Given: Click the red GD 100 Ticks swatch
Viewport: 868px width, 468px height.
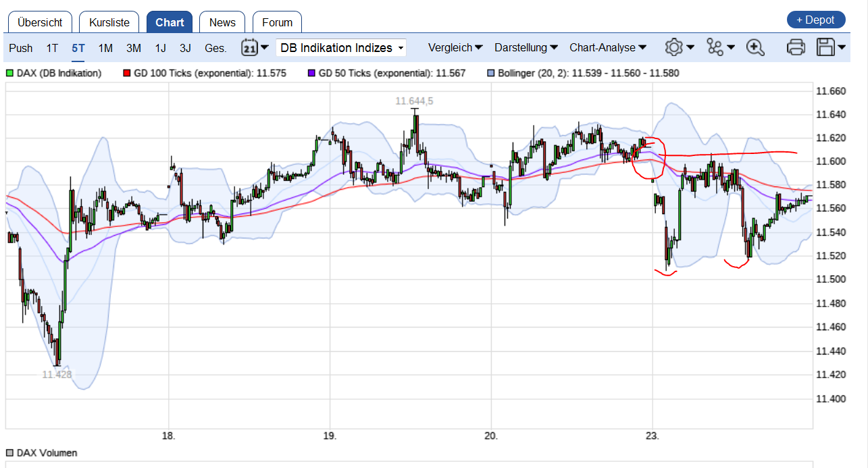Looking at the screenshot, I should point(127,73).
